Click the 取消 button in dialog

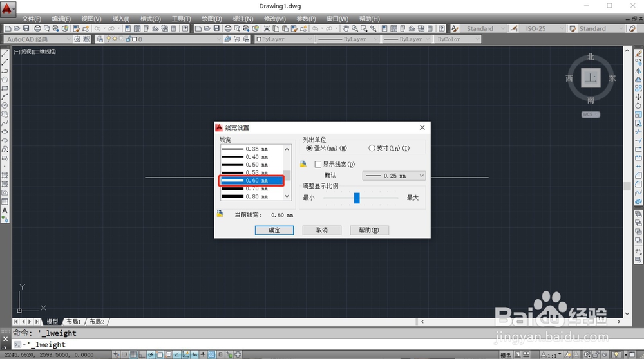click(x=322, y=230)
